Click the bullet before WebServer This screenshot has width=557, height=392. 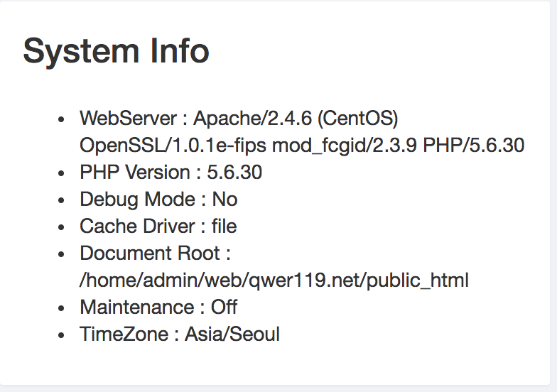pyautogui.click(x=63, y=119)
